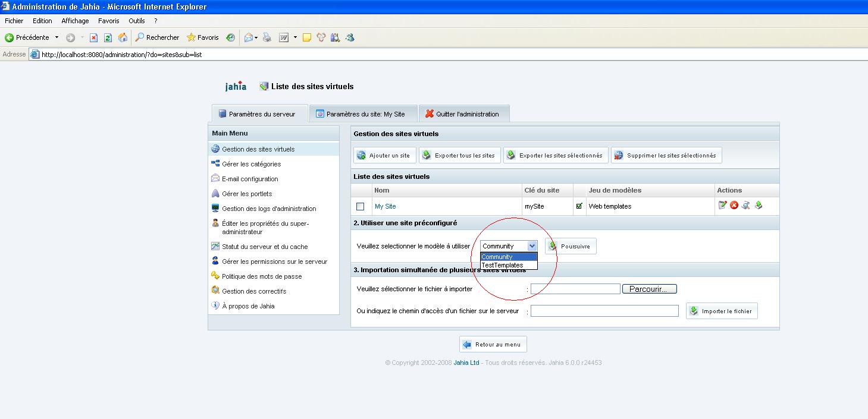
Task: Click the Importer le fichier button
Action: coord(722,311)
